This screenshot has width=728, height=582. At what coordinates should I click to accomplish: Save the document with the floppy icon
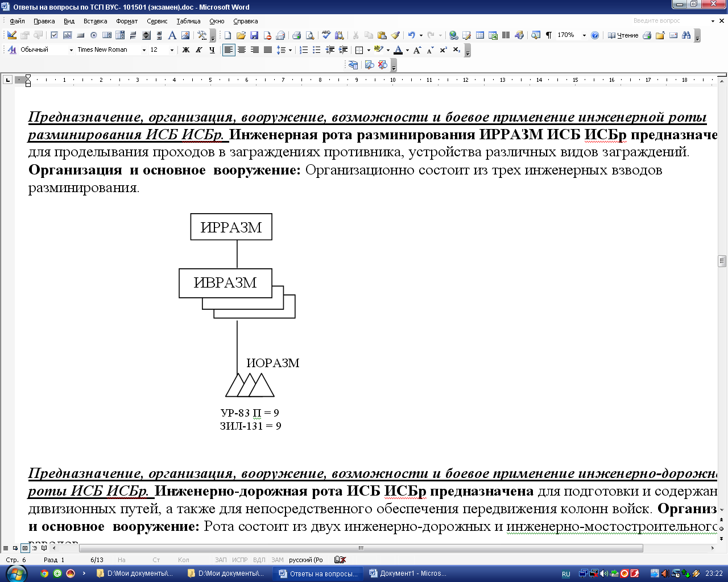click(x=254, y=35)
